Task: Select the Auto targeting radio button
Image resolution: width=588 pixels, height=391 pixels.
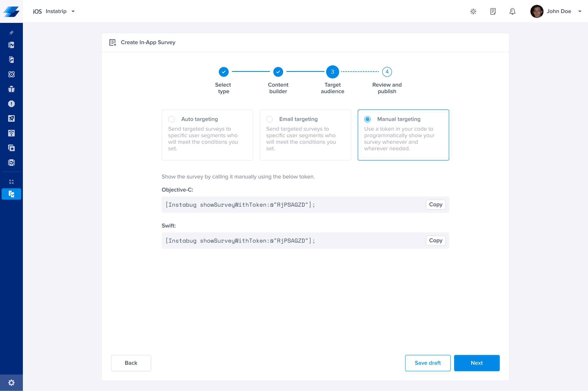Action: pyautogui.click(x=171, y=119)
